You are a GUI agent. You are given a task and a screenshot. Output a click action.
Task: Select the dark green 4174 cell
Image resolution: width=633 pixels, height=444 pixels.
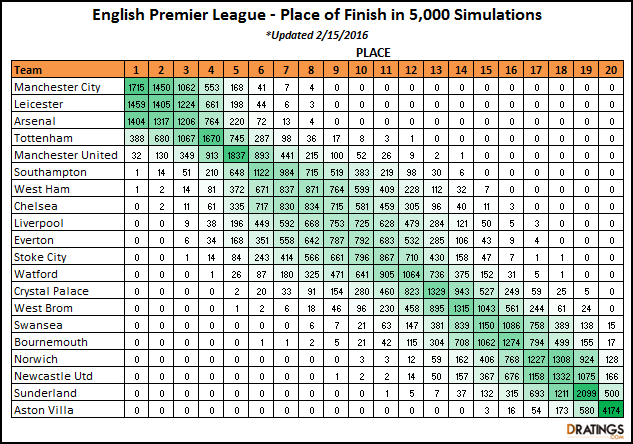click(x=611, y=409)
